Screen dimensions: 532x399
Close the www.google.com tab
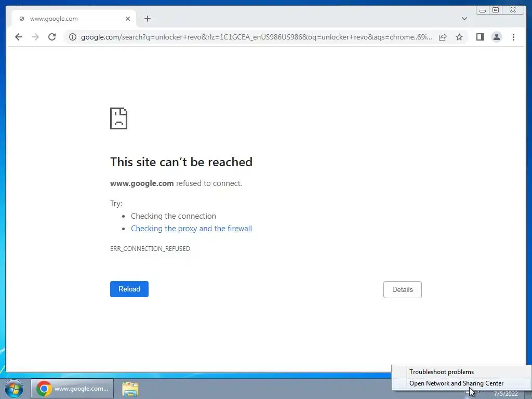pyautogui.click(x=128, y=19)
